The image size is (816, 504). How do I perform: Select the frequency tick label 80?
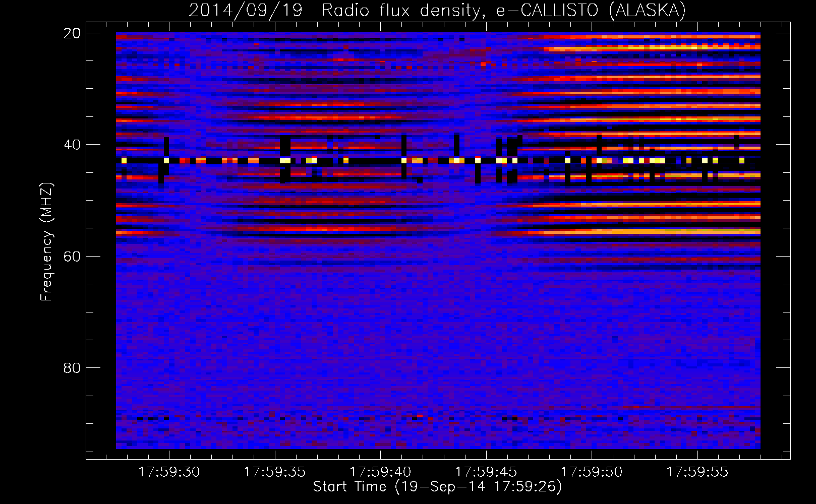coord(72,368)
